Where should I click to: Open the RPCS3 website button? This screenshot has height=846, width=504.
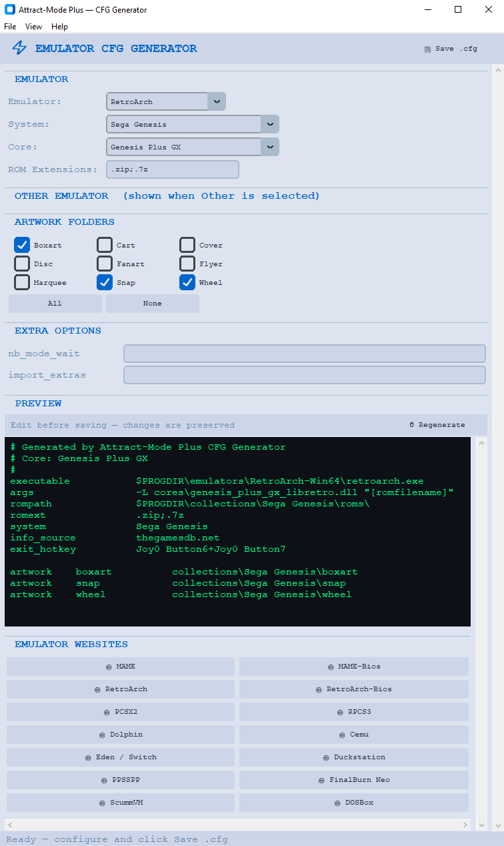(x=354, y=712)
